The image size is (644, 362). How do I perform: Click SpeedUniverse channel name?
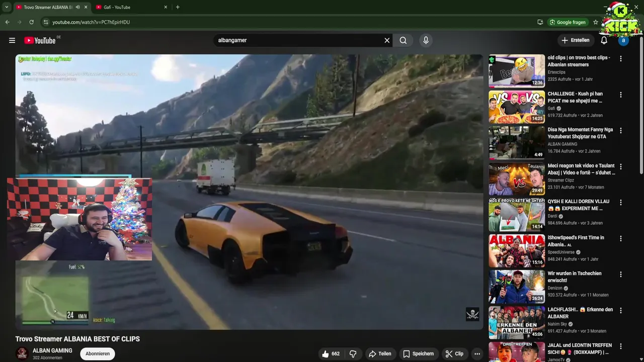coord(562,252)
